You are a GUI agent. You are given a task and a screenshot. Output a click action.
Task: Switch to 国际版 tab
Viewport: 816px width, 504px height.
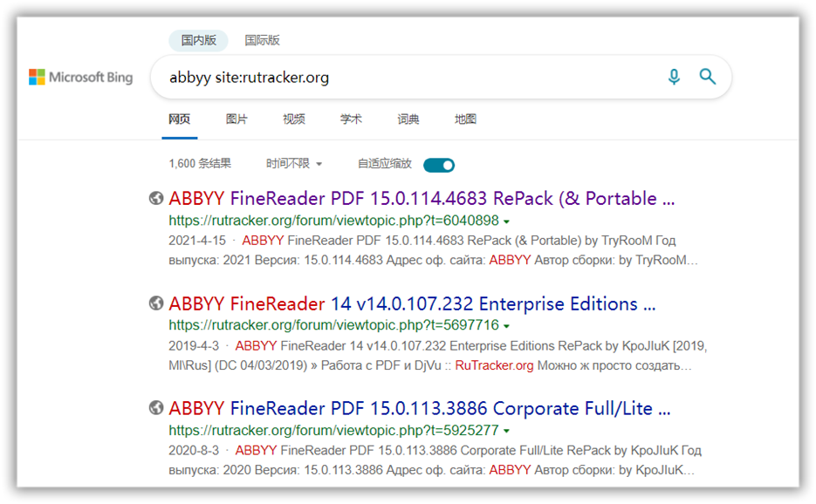click(263, 40)
